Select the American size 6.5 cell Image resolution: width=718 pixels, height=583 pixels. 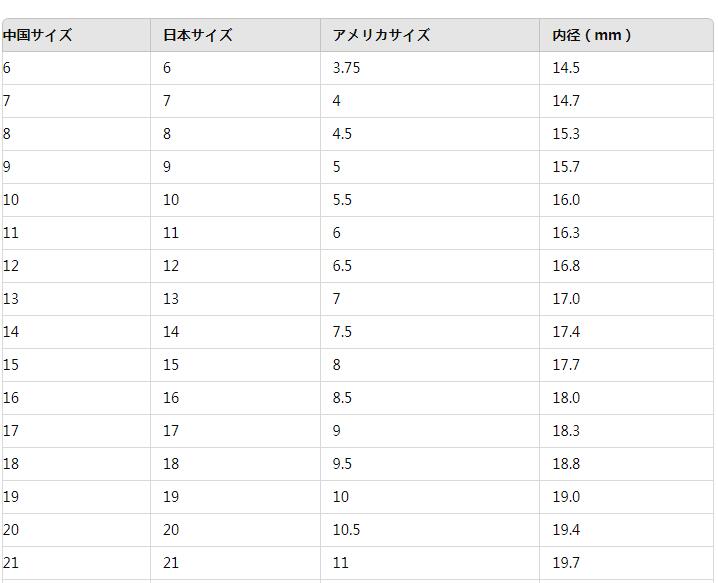[342, 266]
